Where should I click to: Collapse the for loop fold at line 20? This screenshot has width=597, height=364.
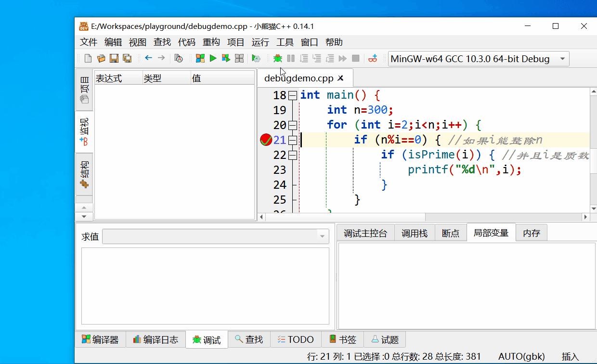point(293,125)
